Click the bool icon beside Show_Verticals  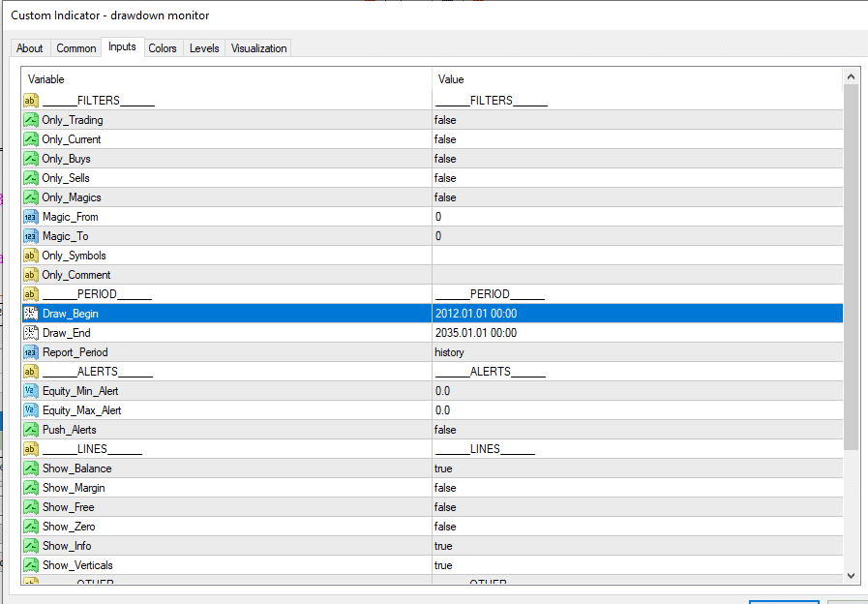point(31,566)
